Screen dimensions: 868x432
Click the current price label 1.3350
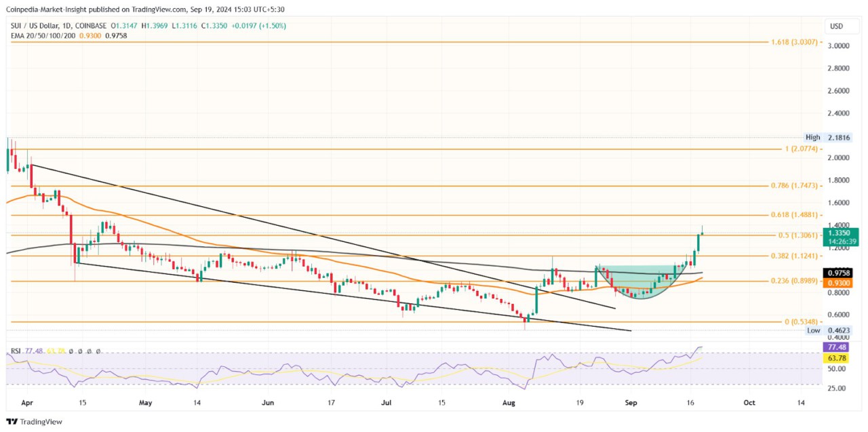click(839, 233)
